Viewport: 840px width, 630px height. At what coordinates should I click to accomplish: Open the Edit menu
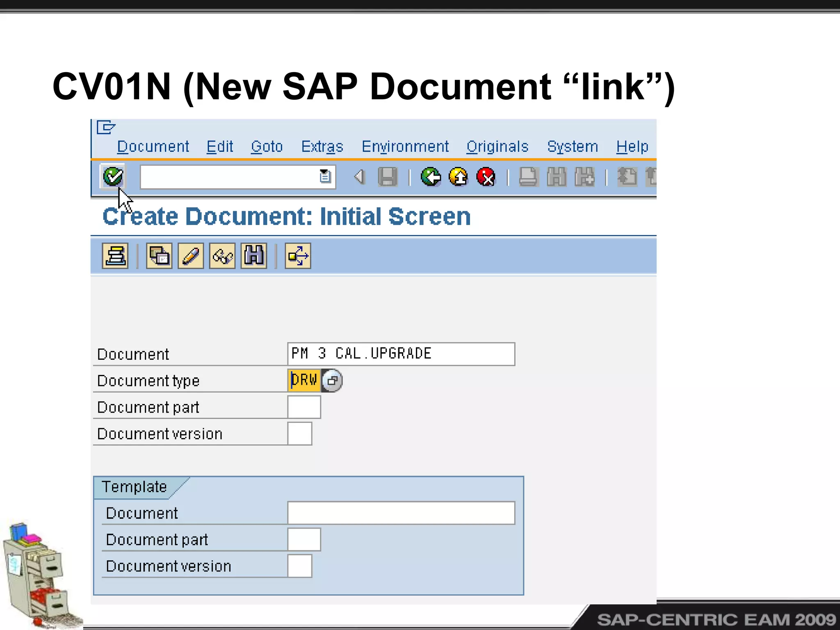pyautogui.click(x=220, y=146)
